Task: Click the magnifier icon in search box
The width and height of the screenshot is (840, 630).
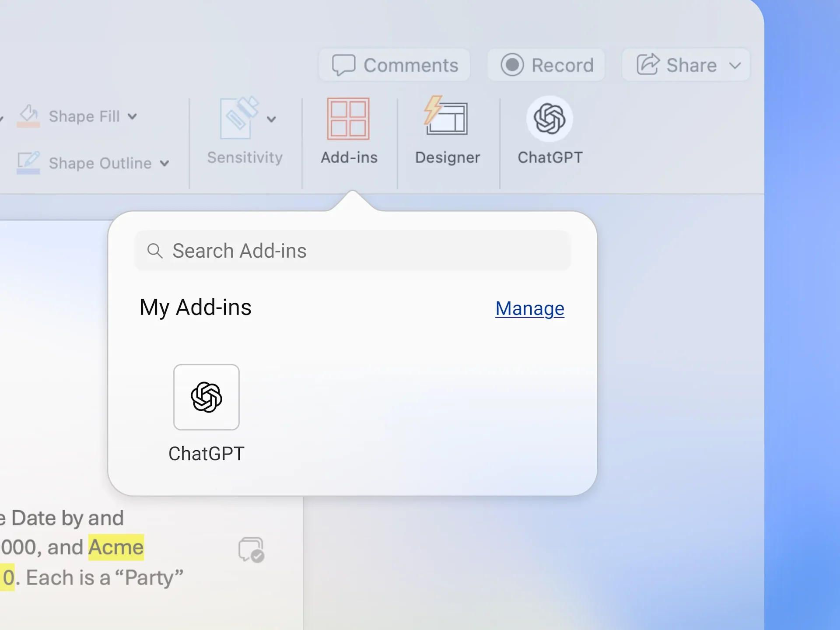Action: coord(154,251)
